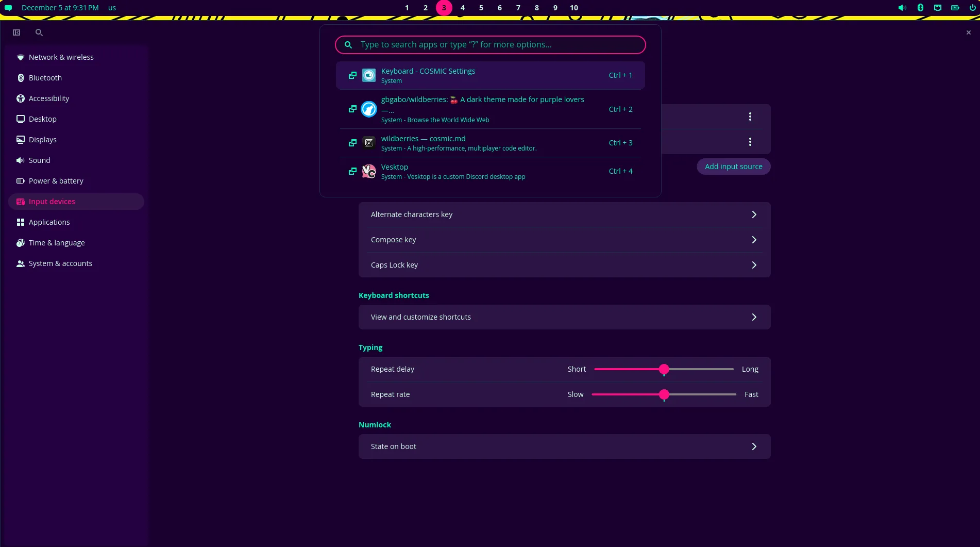Open the Bluetooth tray icon in panel
Viewport: 980px width, 547px height.
click(x=920, y=8)
